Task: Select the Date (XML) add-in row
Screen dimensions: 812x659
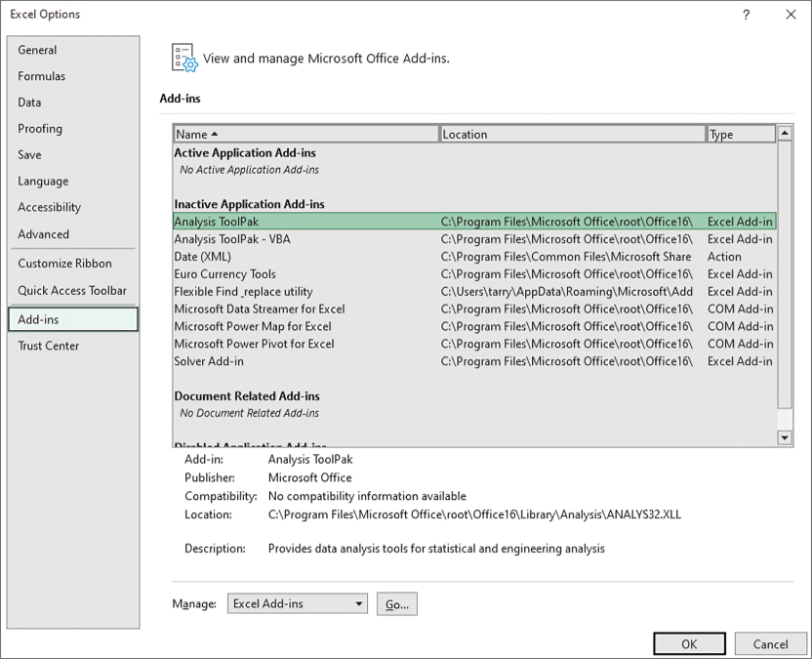Action: click(474, 257)
